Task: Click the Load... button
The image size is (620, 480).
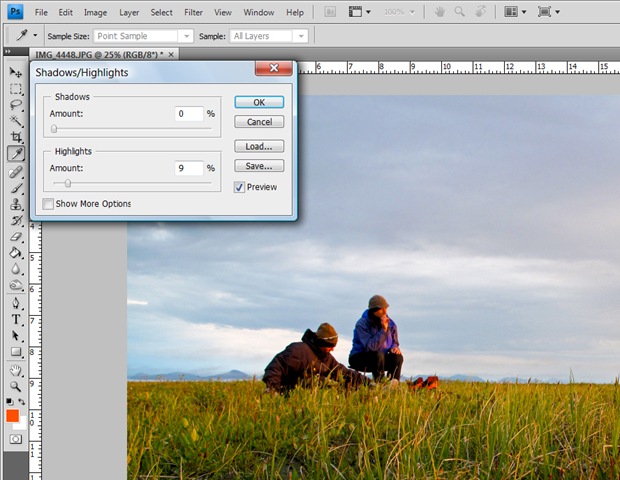Action: [x=259, y=146]
